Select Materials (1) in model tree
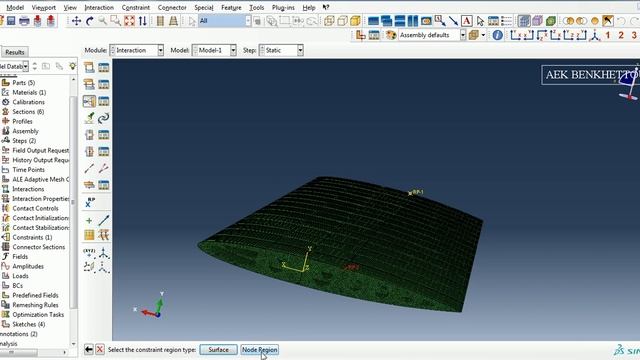The width and height of the screenshot is (640, 360). pyautogui.click(x=29, y=92)
